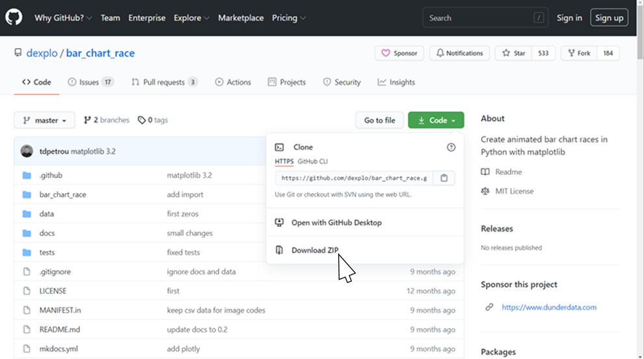
Task: Open the .github folder icon
Action: (x=27, y=176)
